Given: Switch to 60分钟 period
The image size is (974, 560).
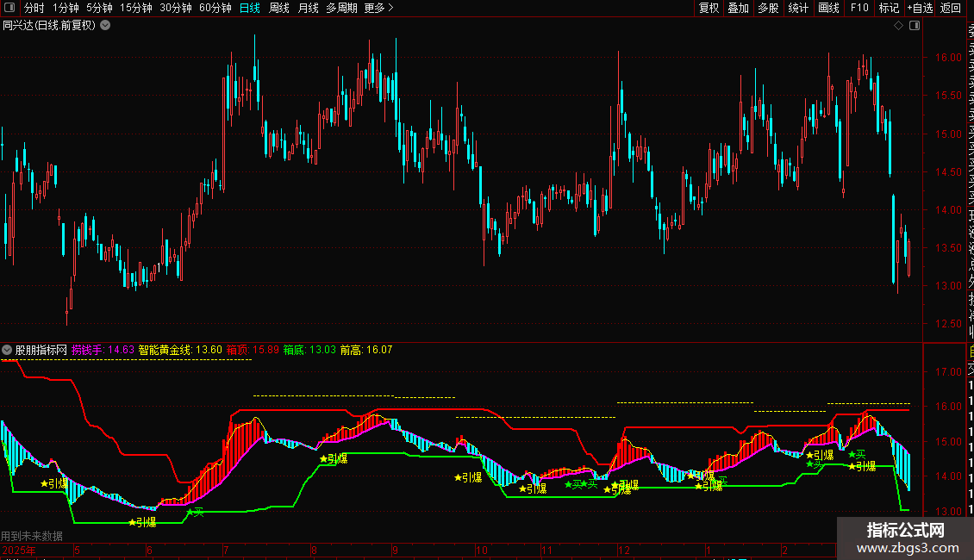Looking at the screenshot, I should click(215, 8).
